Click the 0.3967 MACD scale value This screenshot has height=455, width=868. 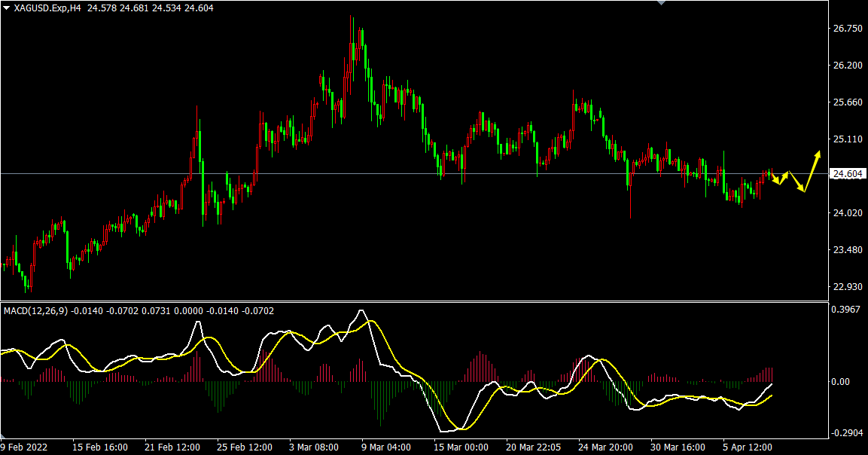point(845,309)
